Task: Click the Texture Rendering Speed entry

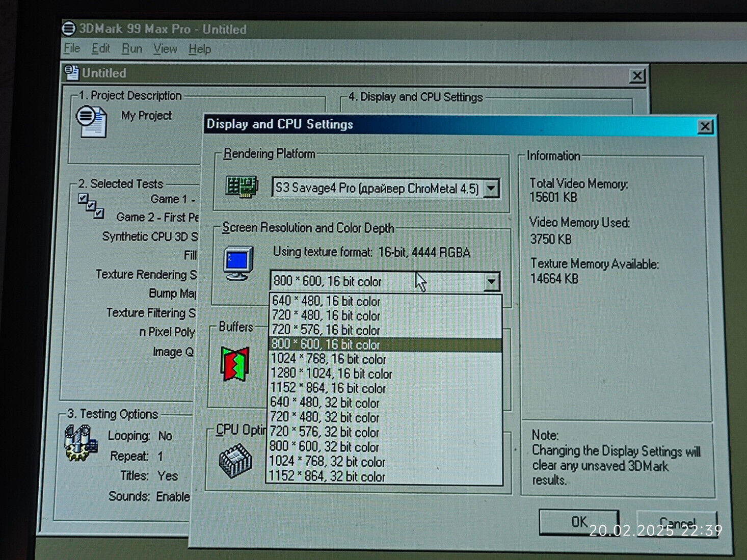Action: click(x=146, y=274)
